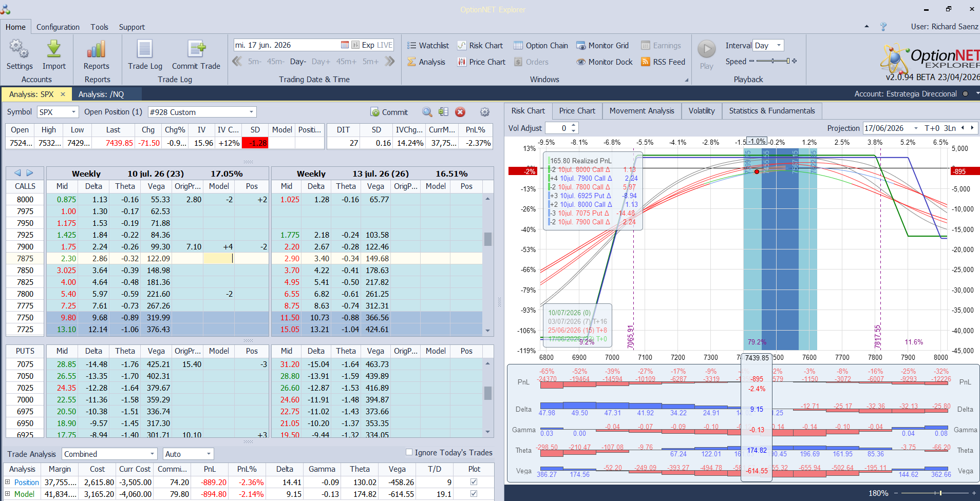Open the Monitor Grid window
The width and height of the screenshot is (980, 501).
(x=602, y=46)
